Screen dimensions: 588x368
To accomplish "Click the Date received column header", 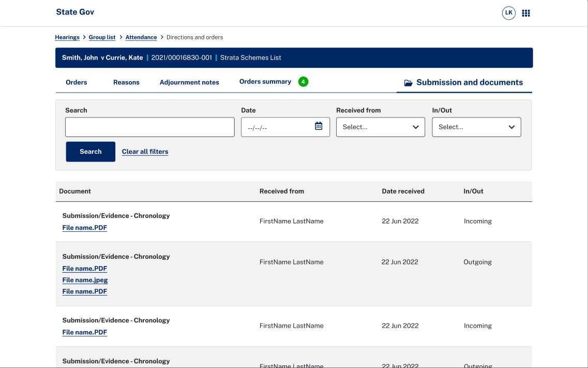I will click(403, 192).
